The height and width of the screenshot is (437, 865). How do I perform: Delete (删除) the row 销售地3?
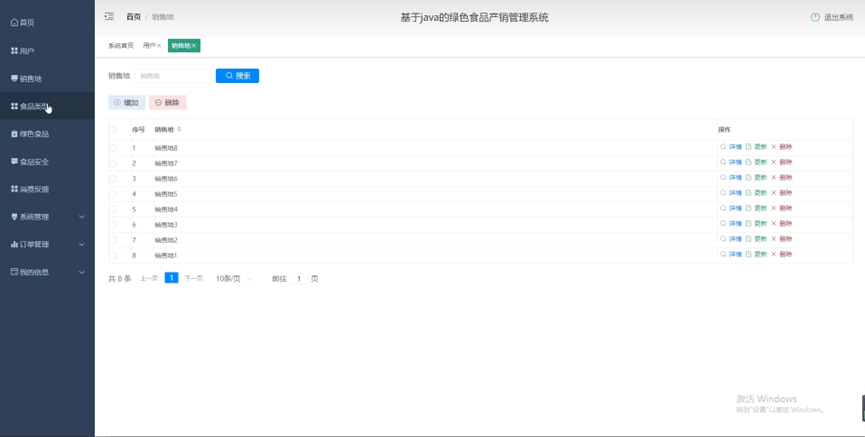click(x=782, y=223)
